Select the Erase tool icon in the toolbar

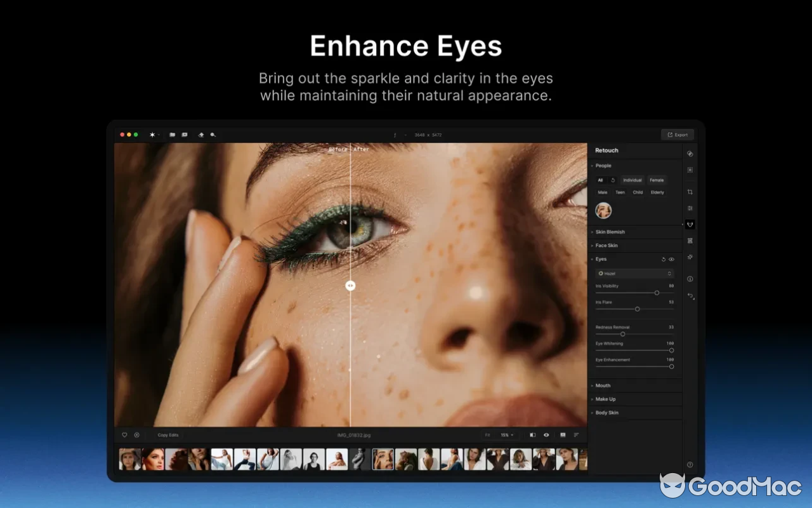point(201,135)
